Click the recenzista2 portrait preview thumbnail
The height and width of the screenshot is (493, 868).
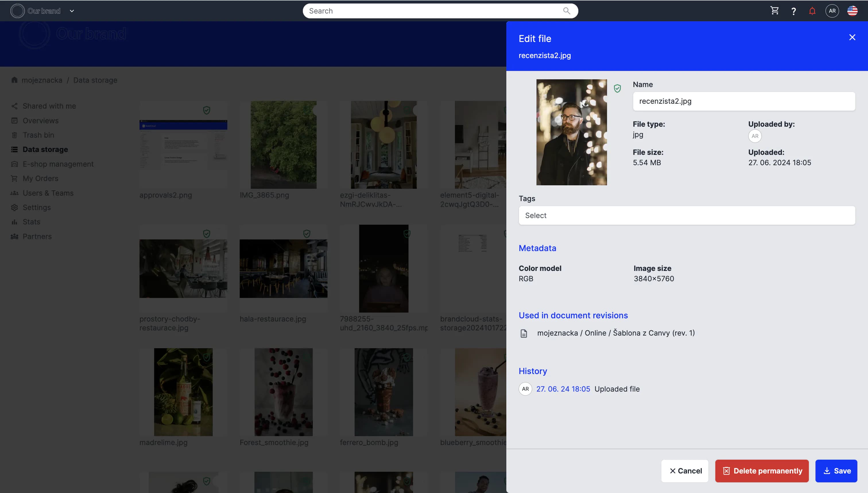click(571, 132)
